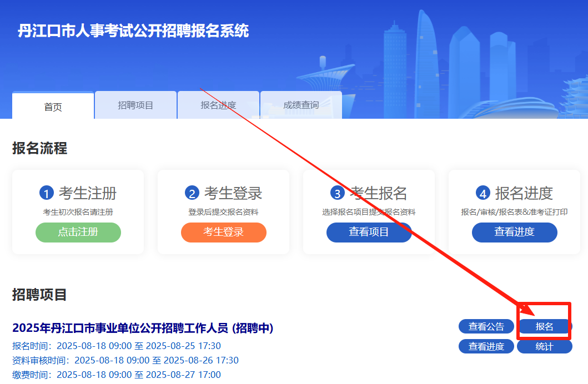Click 查看进度 in the 报名进度 card

click(x=515, y=233)
